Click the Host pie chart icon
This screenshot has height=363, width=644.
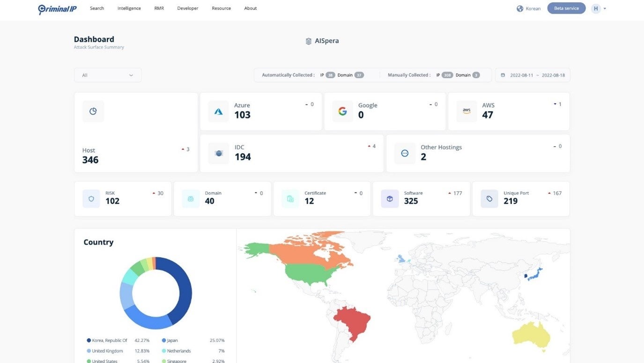tap(93, 111)
